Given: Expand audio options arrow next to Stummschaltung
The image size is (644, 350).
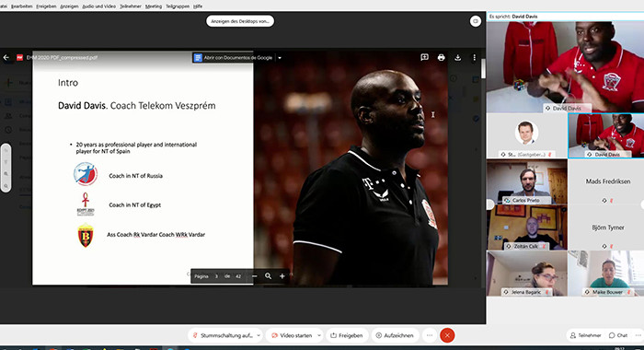Looking at the screenshot, I should tap(259, 335).
